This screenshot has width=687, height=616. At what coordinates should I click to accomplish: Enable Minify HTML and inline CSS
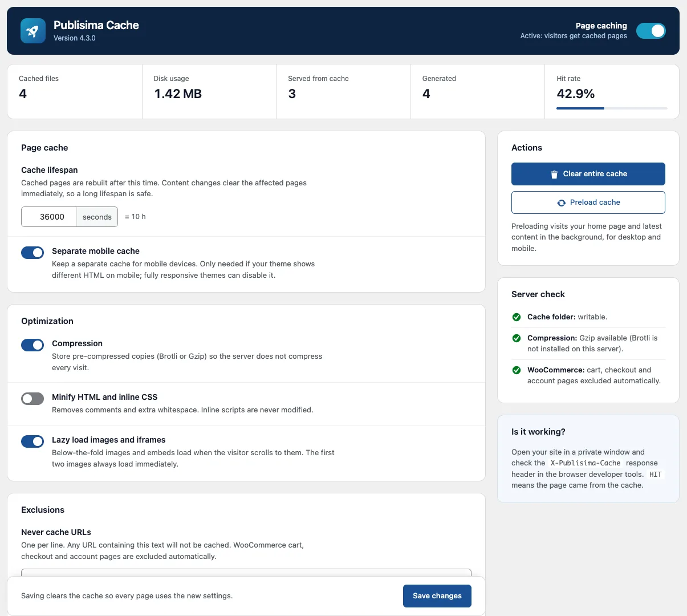[x=32, y=399]
